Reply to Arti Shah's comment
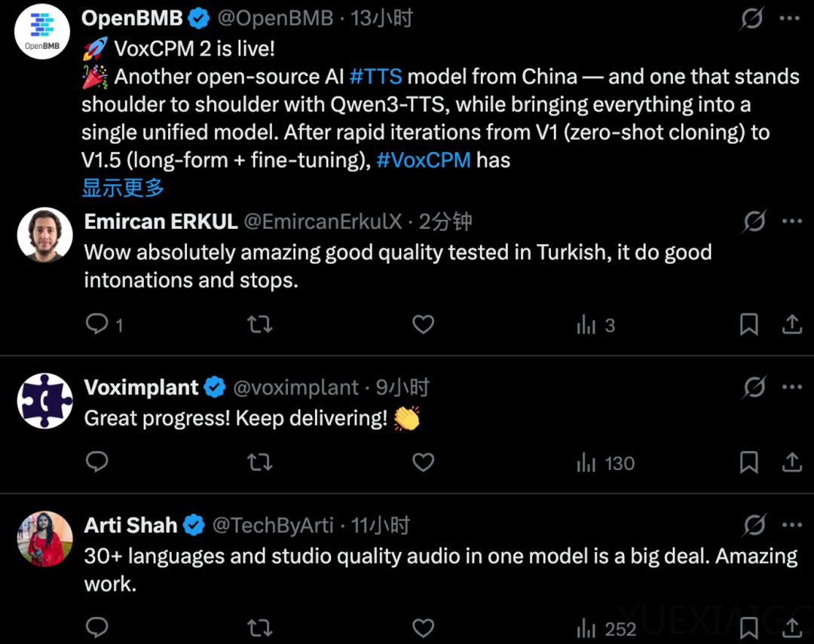This screenshot has height=644, width=814. [x=97, y=627]
